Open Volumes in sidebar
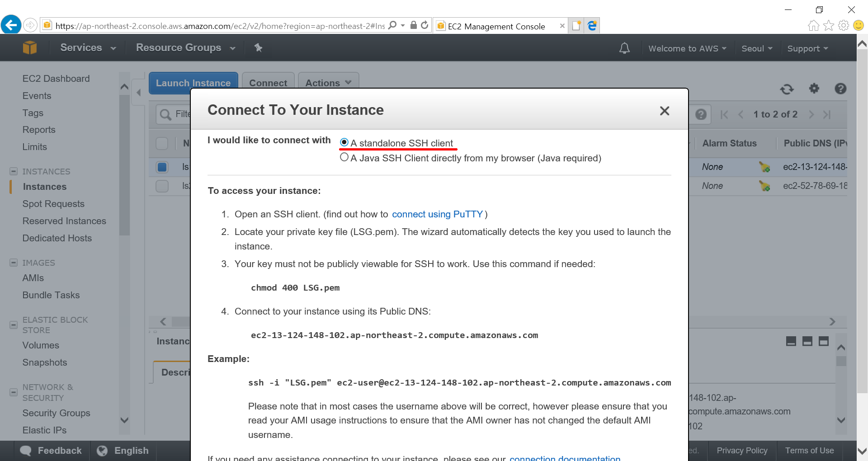Viewport: 868px width, 461px height. pyautogui.click(x=41, y=345)
